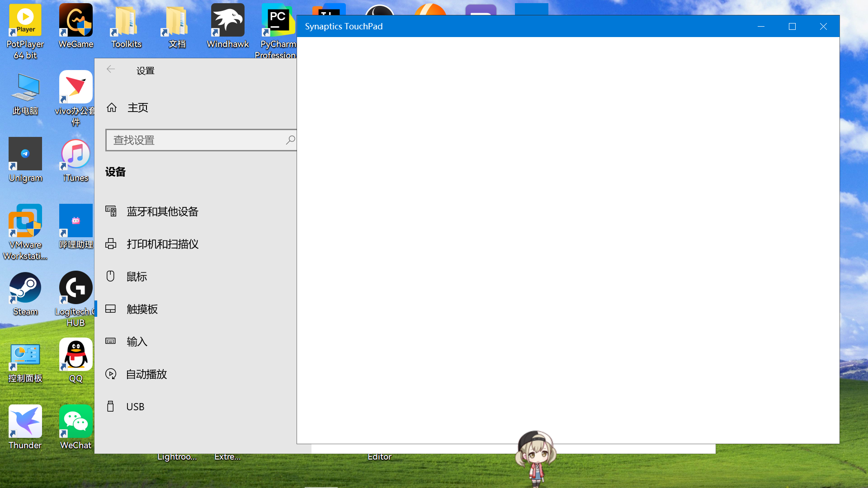Select the Extre... desktop icon label
868x488 pixels.
click(x=227, y=457)
